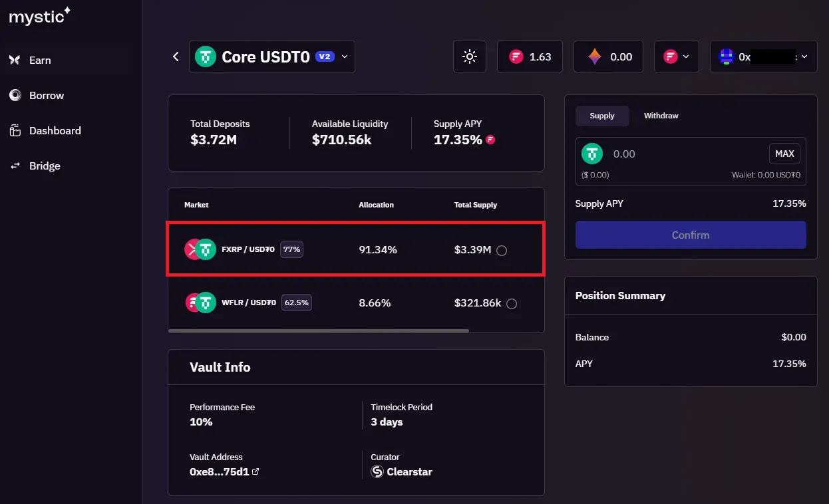Screen dimensions: 829x504
Task: Click the FLR balance 1.63 icon
Action: 516,57
